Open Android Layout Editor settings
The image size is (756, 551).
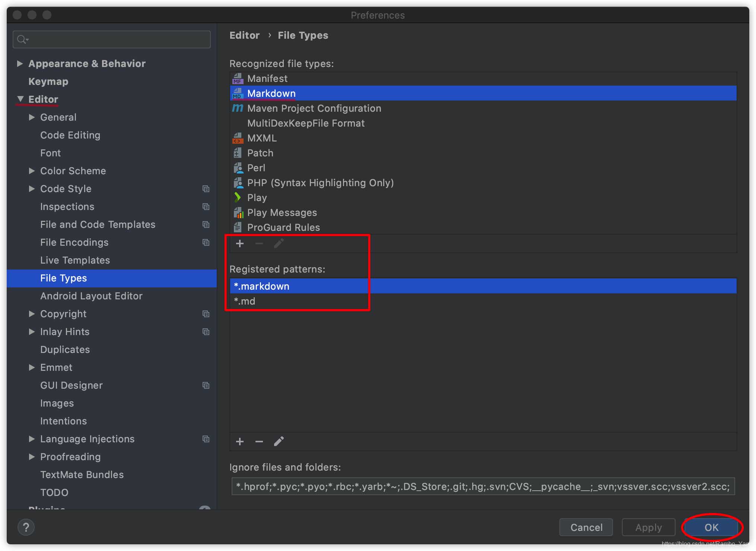91,296
